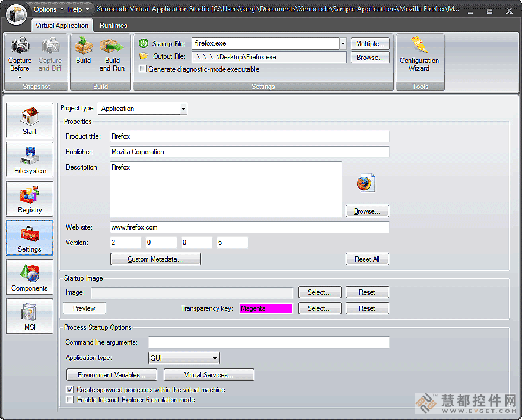Click the Publisher input field
Viewport: 522px width, 420px height.
tap(249, 152)
